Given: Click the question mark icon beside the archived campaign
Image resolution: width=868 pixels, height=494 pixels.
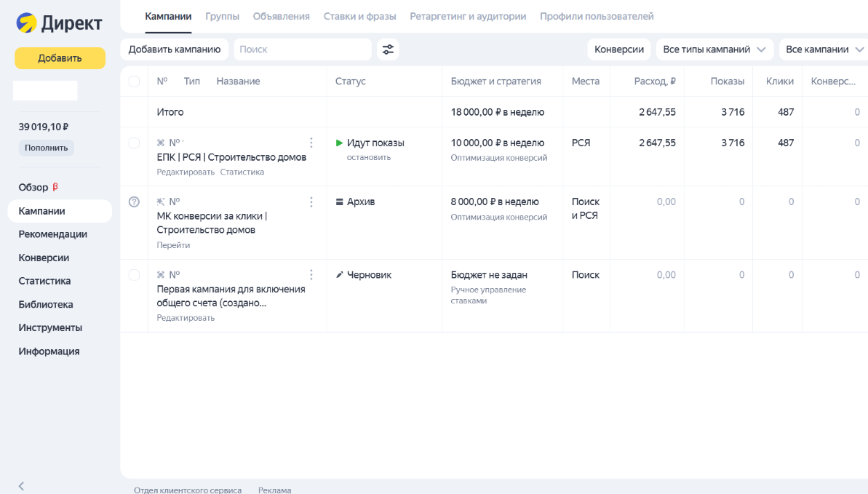Looking at the screenshot, I should tap(134, 202).
